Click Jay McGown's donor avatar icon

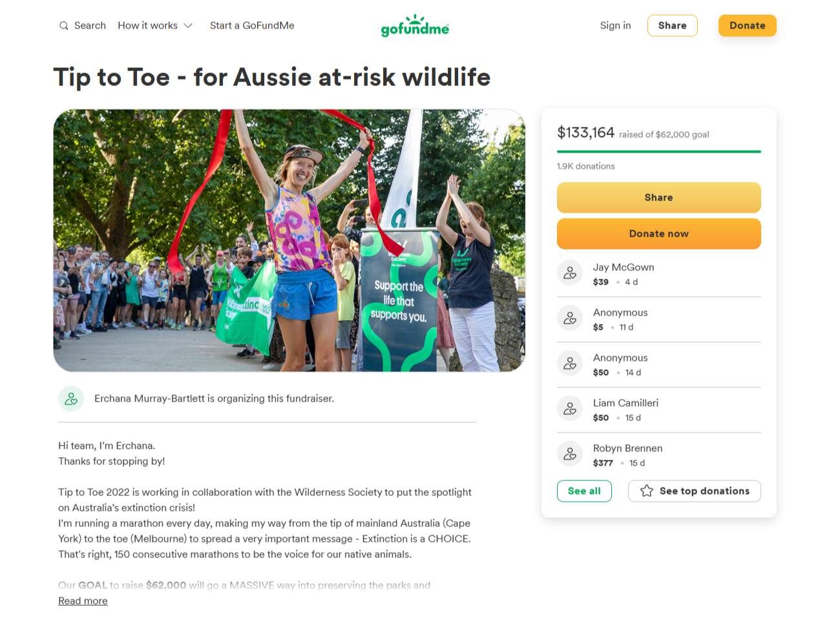tap(570, 273)
